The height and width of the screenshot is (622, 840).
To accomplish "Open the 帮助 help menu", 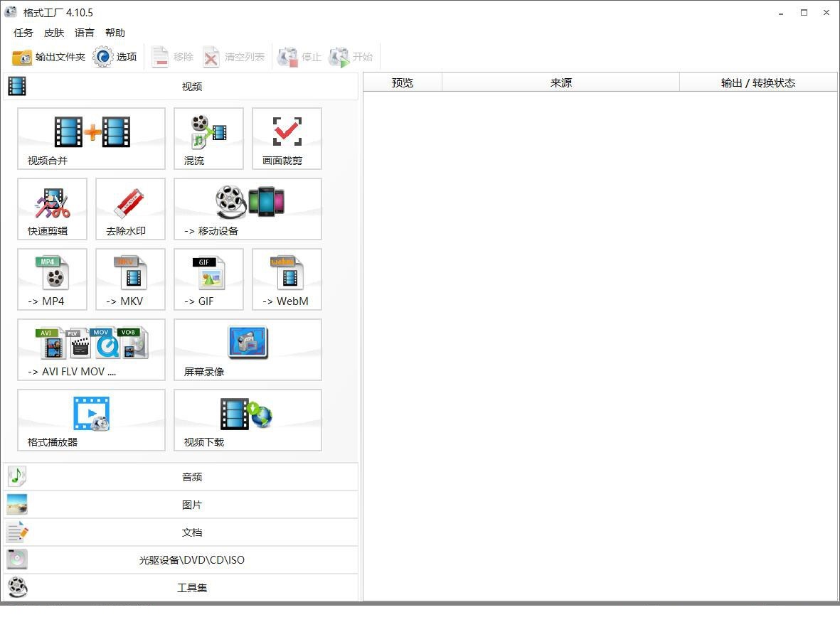I will 115,33.
